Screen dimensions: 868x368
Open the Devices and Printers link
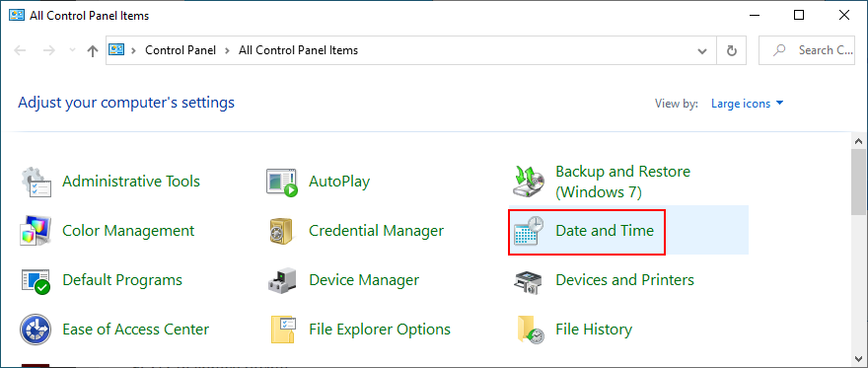point(625,280)
